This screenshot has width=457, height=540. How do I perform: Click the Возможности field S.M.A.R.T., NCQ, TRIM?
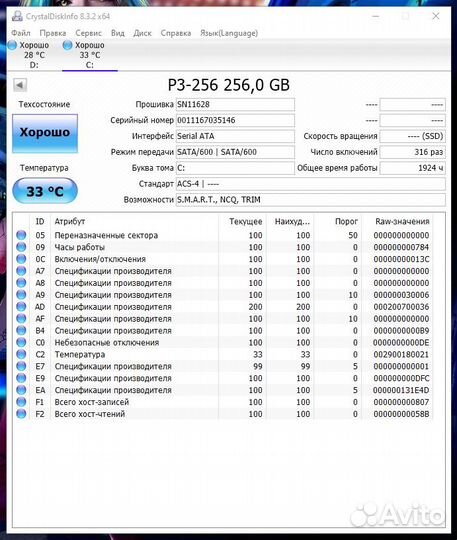[x=311, y=200]
